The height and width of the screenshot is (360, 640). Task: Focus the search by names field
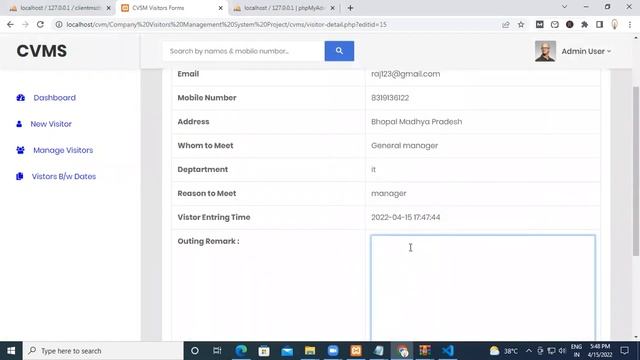pyautogui.click(x=244, y=51)
